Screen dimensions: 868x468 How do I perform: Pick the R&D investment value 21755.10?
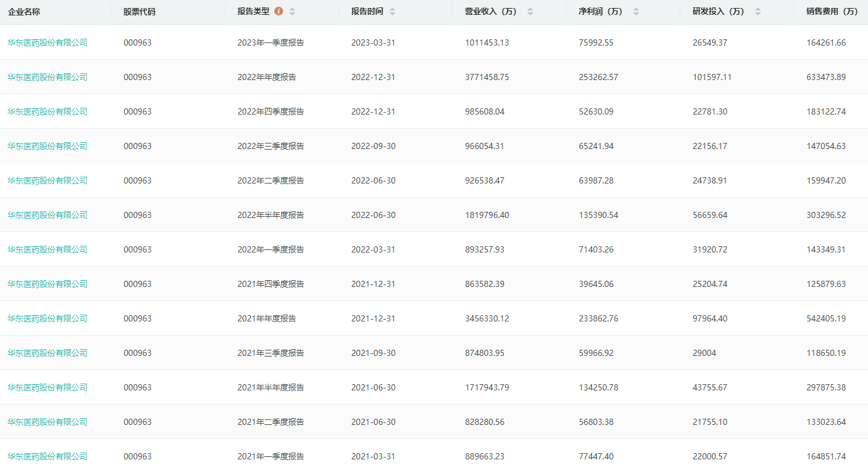tap(710, 422)
